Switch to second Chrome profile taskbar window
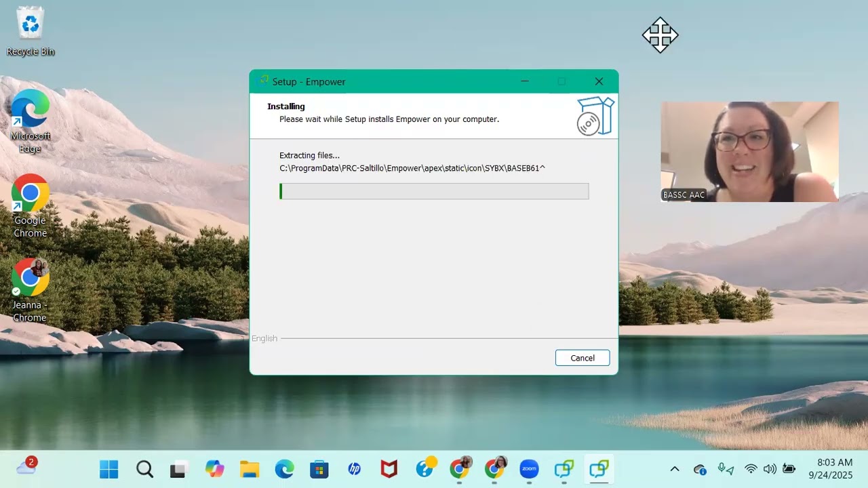 pos(495,468)
